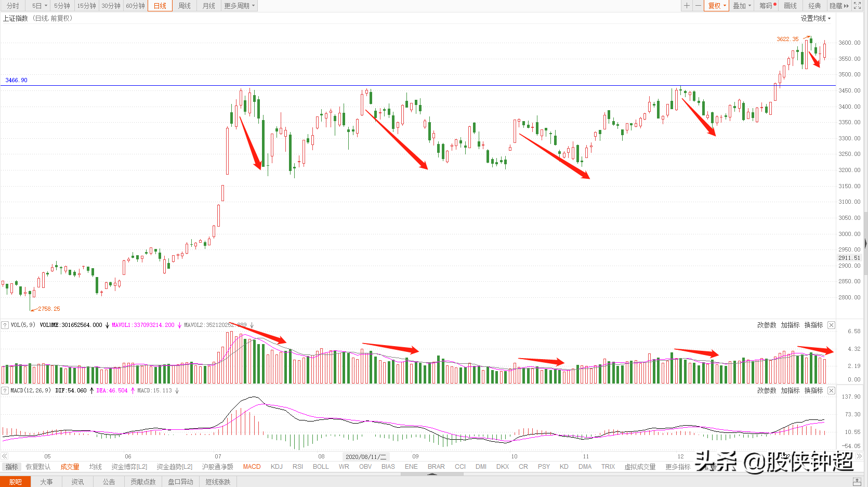Select the 5分钟 period tab

coord(62,6)
